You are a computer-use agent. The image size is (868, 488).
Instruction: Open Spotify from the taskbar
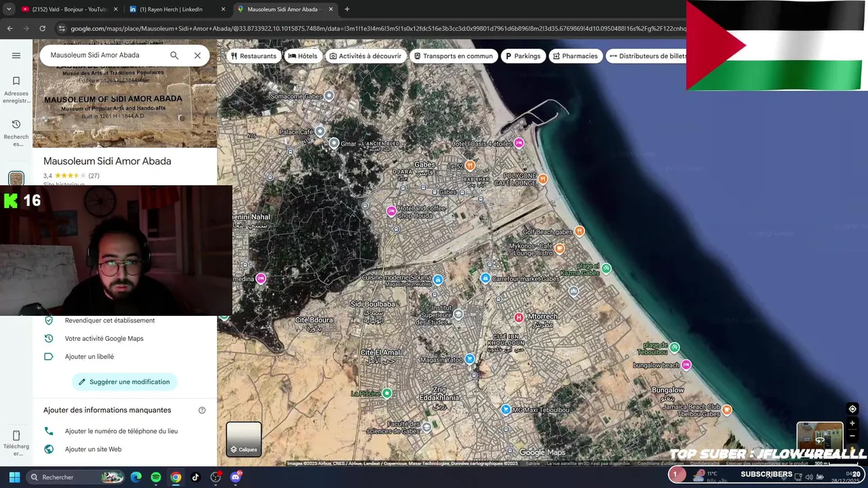click(x=156, y=477)
